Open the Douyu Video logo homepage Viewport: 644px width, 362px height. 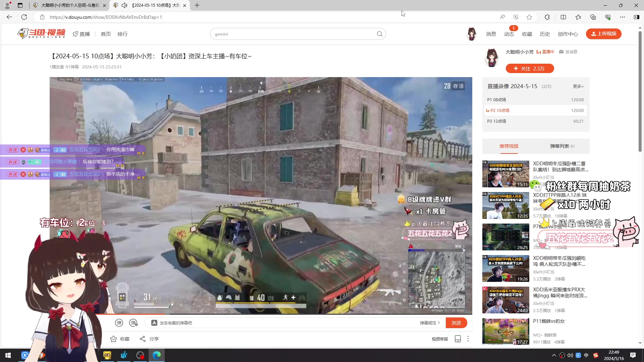pyautogui.click(x=41, y=34)
